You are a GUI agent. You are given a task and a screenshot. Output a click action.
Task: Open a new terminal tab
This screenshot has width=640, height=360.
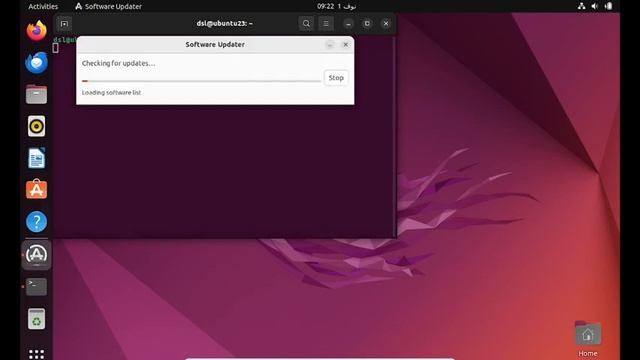pos(64,24)
